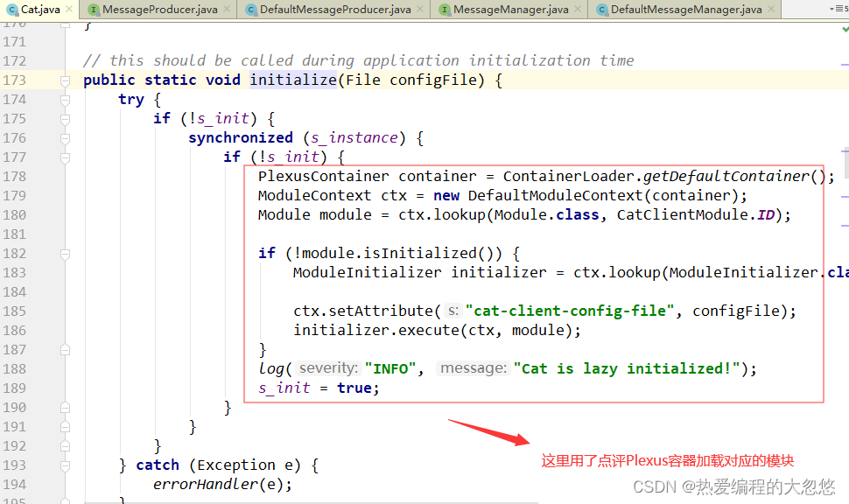Close the DefaultMessageProducer.java tab
849x504 pixels.
point(420,9)
